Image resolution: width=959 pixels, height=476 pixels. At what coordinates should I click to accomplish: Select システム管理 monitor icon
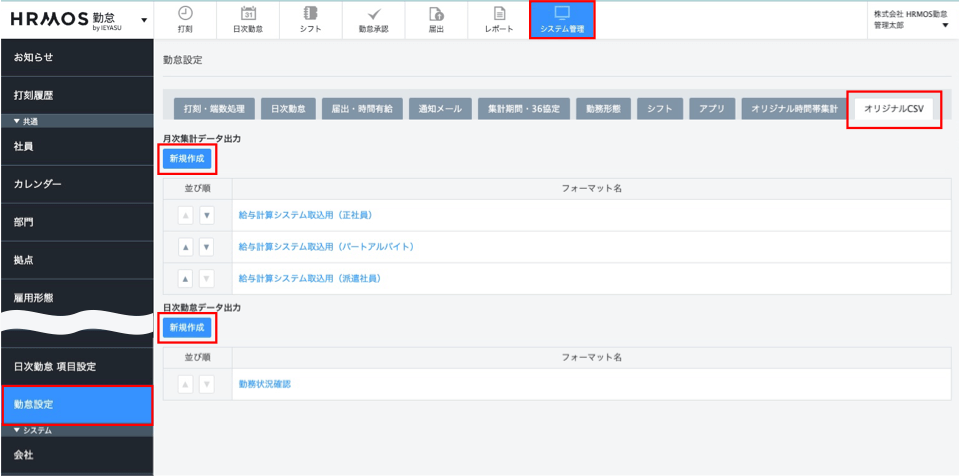[561, 13]
